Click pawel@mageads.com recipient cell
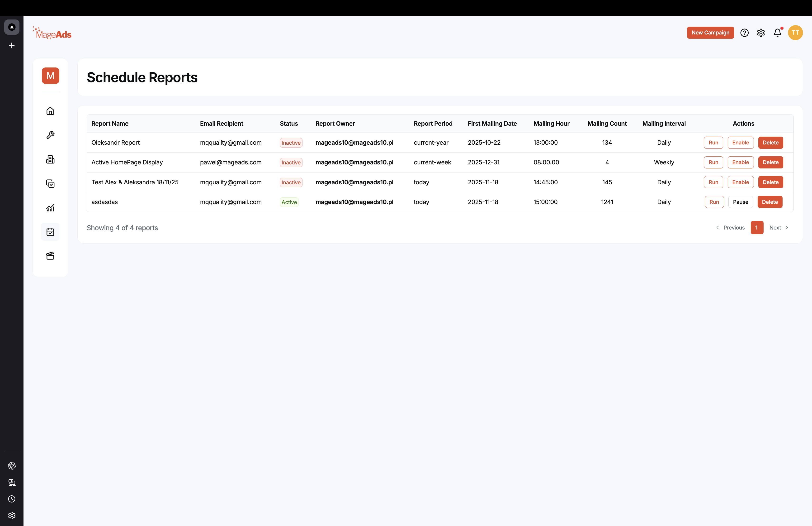Viewport: 812px width, 526px height. (231, 163)
